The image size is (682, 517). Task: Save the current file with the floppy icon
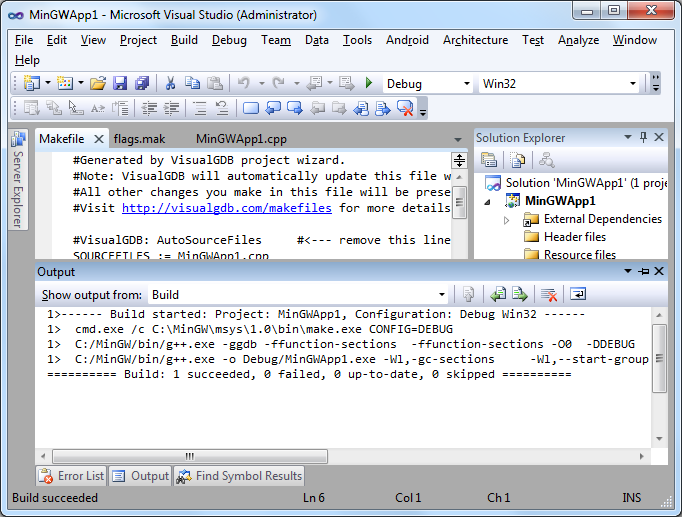click(120, 83)
